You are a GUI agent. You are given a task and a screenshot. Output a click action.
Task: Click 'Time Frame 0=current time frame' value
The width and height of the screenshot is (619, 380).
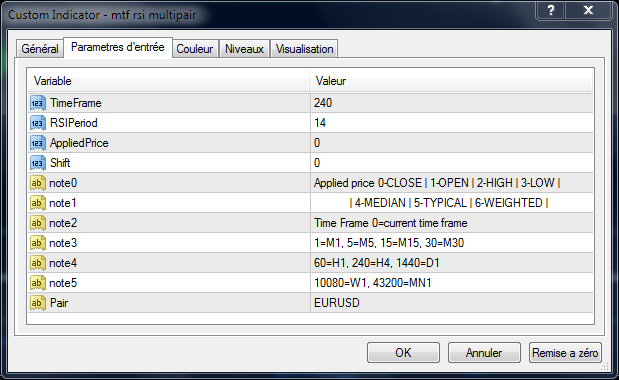[391, 223]
